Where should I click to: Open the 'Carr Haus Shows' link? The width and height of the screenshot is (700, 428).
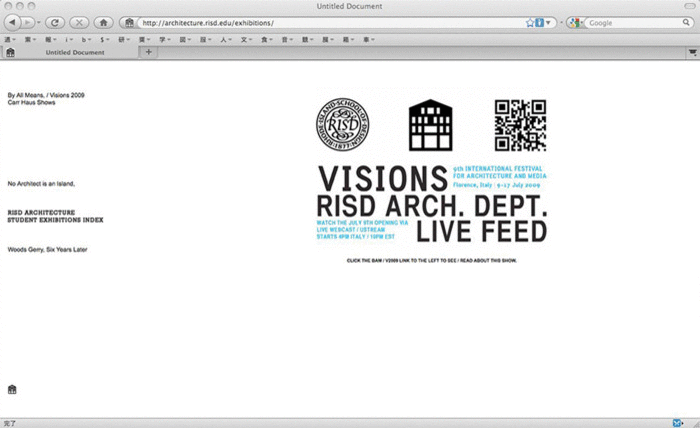click(31, 102)
